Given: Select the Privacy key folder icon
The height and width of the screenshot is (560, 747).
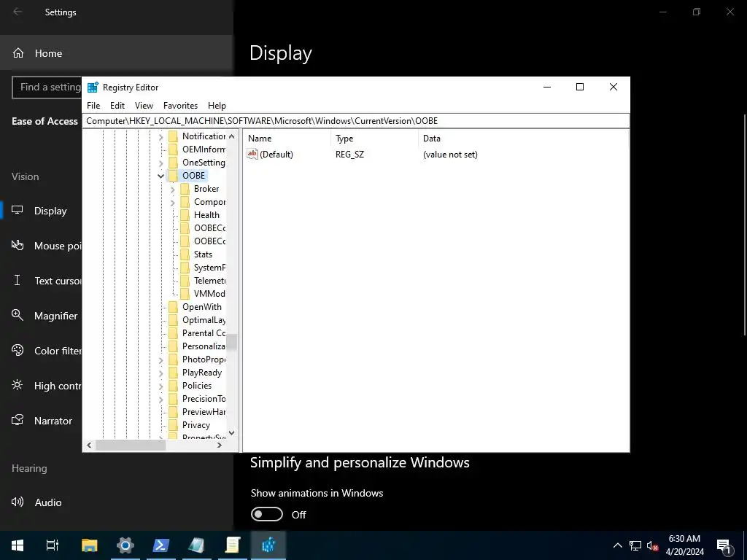Looking at the screenshot, I should [x=174, y=425].
